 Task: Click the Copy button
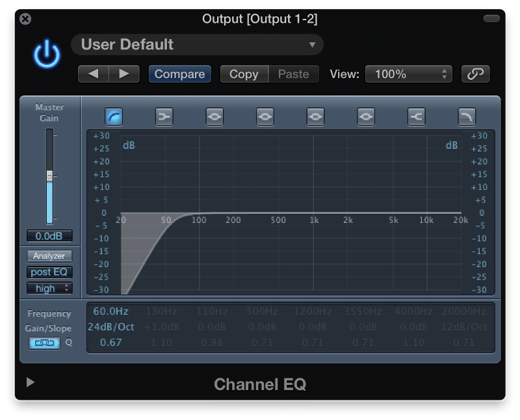(x=244, y=74)
